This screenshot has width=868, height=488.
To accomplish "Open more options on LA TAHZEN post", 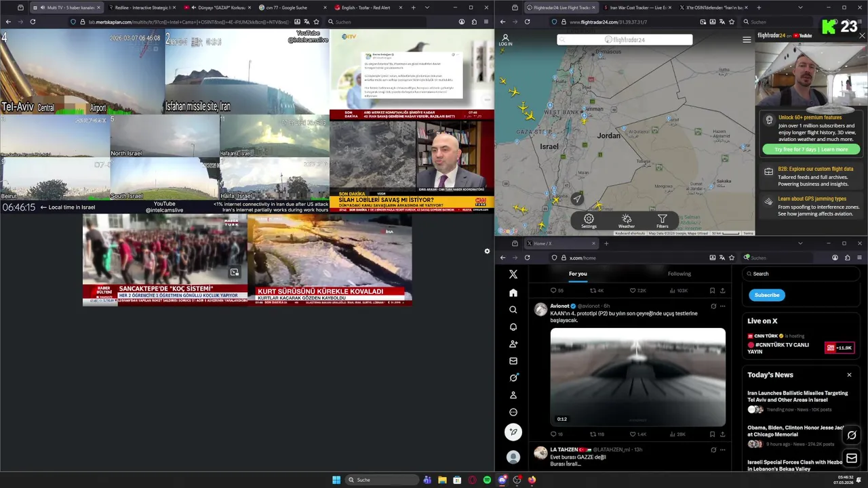I will (x=722, y=449).
